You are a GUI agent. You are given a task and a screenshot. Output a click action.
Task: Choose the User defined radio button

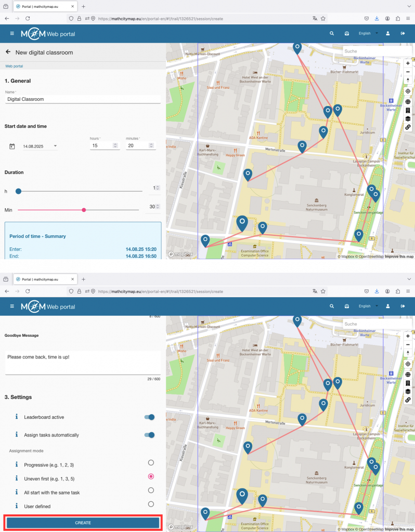[x=151, y=504]
